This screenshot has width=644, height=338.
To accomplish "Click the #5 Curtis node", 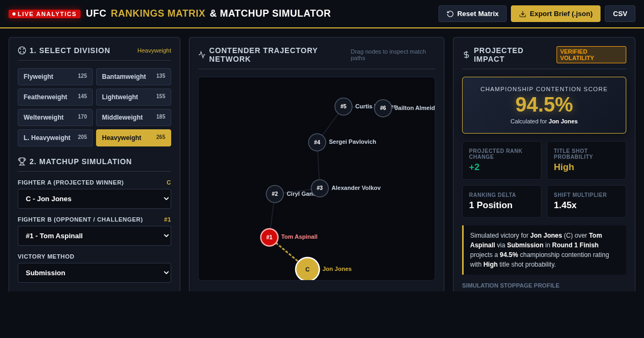I will pos(343,106).
